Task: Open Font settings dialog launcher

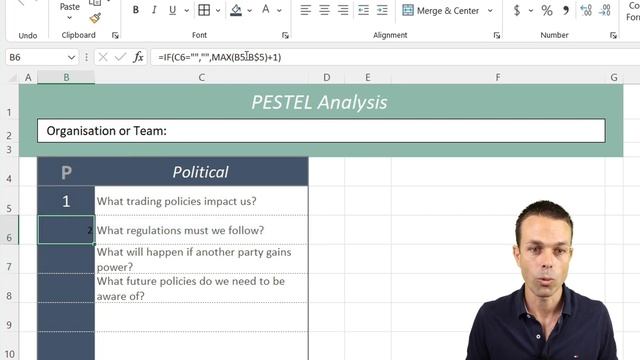Action: (285, 36)
